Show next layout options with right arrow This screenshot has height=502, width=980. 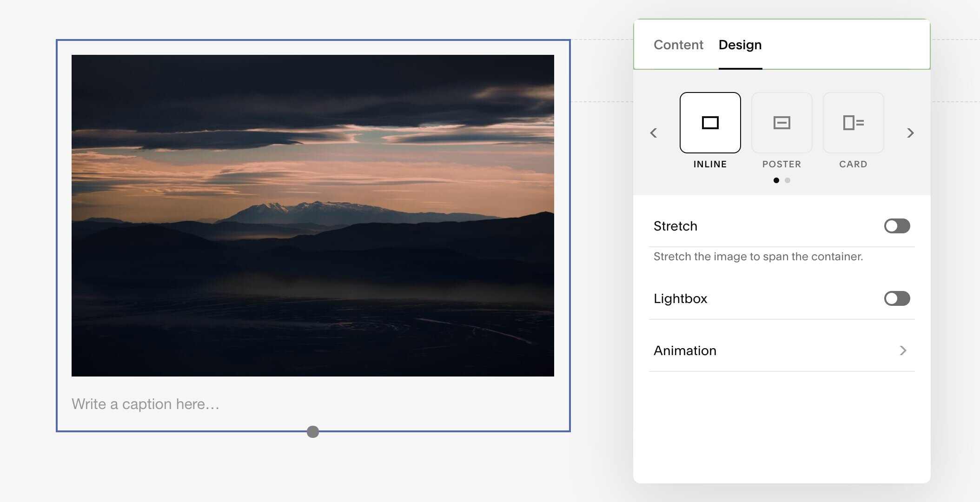[x=910, y=133]
